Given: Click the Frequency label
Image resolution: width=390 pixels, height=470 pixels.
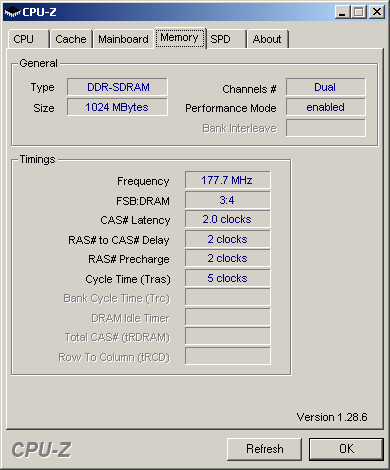Looking at the screenshot, I should [143, 181].
